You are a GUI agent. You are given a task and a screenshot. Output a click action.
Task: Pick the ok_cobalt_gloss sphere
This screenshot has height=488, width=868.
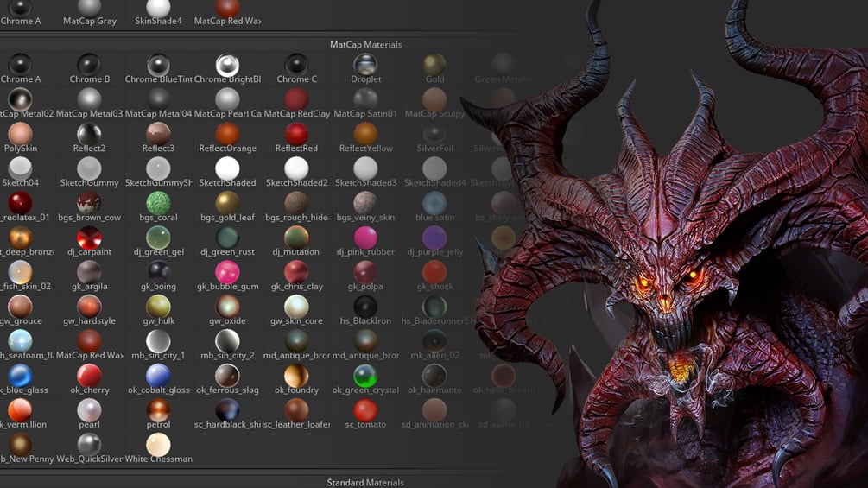click(x=158, y=377)
